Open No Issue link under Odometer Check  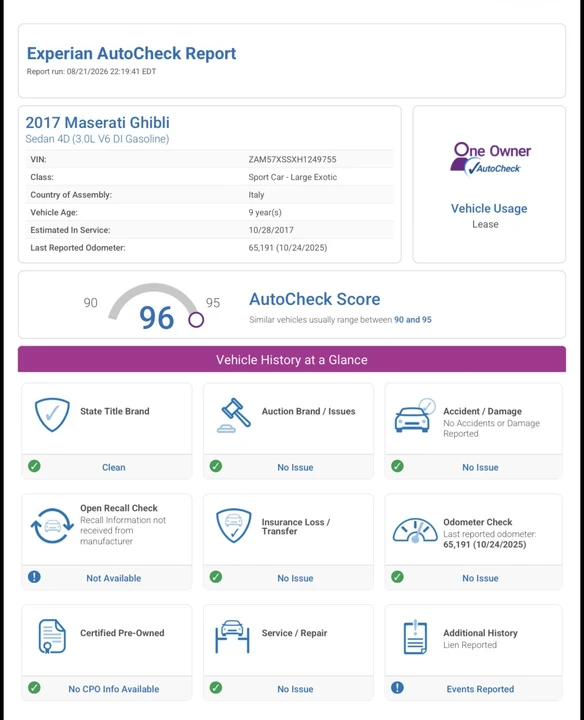click(x=480, y=578)
